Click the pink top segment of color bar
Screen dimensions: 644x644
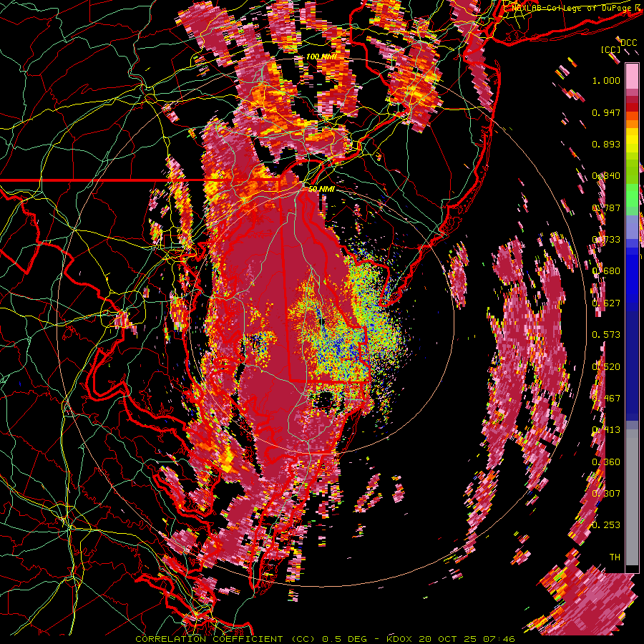[x=632, y=77]
